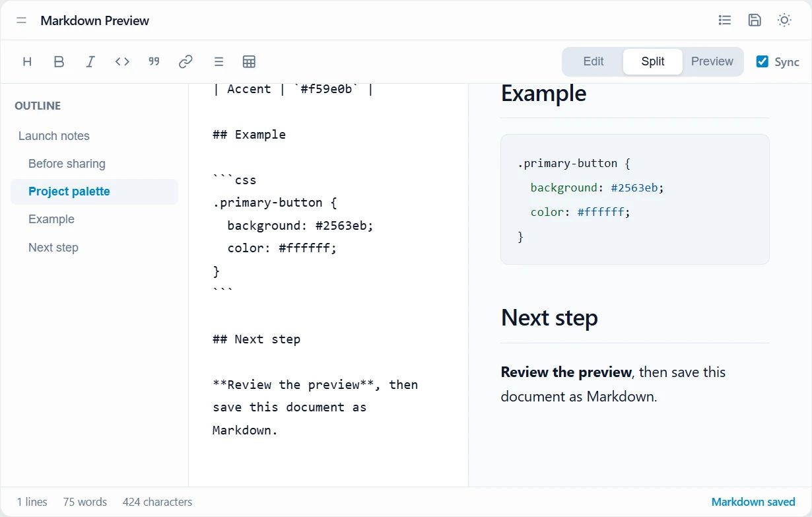The height and width of the screenshot is (517, 812).
Task: Click the '75 words' status entry
Action: point(85,502)
